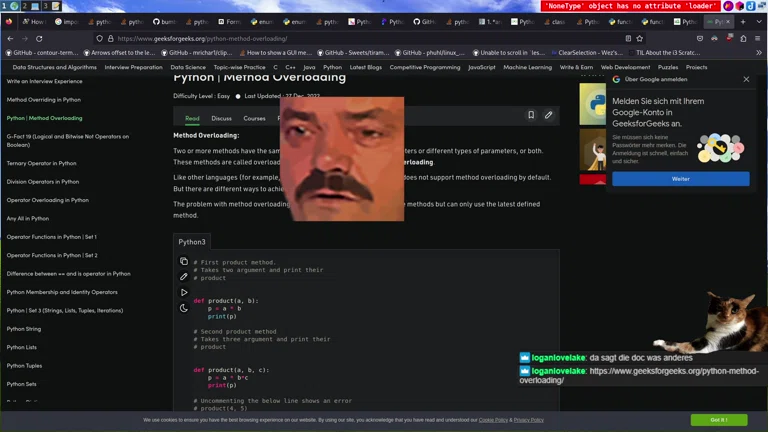Dismiss the Google sign-in popup

coord(746,79)
